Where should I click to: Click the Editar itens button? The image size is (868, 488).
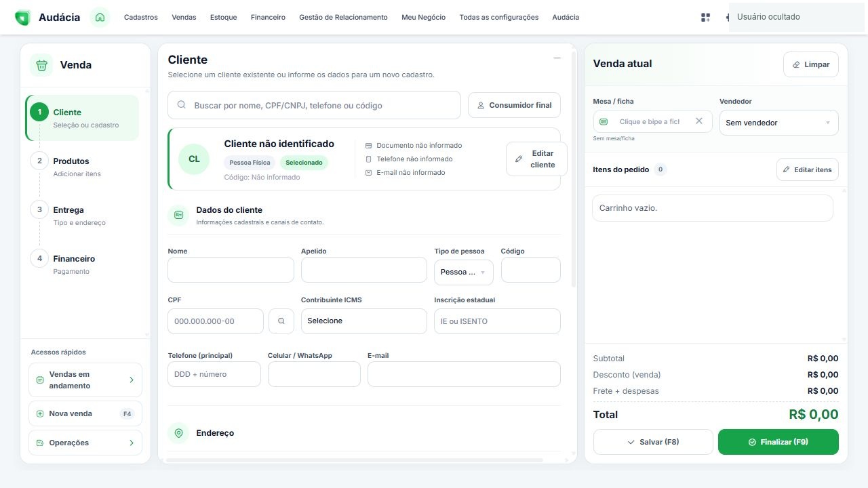pyautogui.click(x=808, y=169)
